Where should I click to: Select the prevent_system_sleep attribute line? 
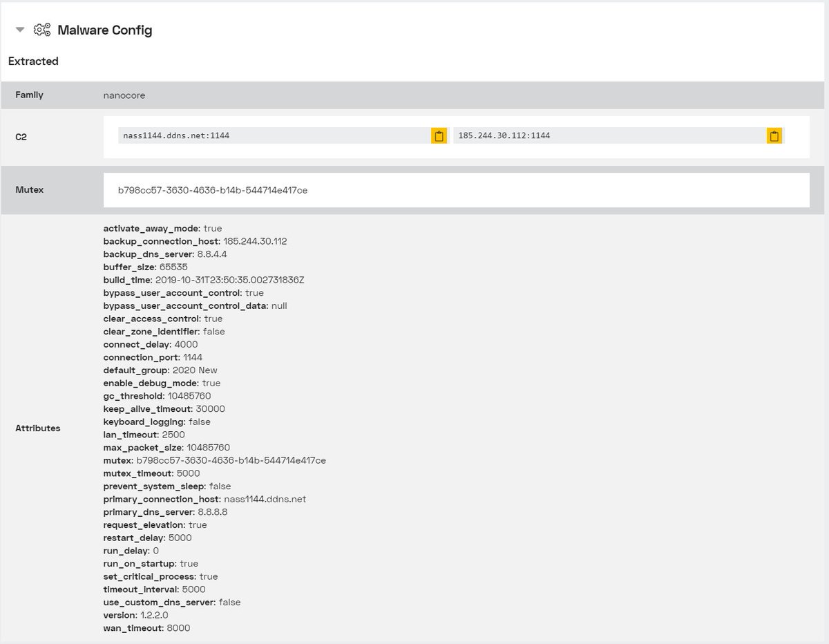pos(167,486)
